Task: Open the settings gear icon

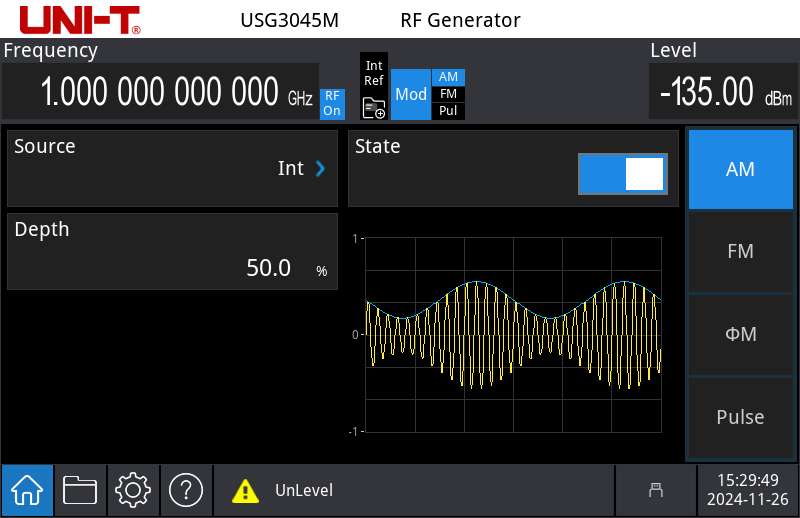Action: pos(133,490)
